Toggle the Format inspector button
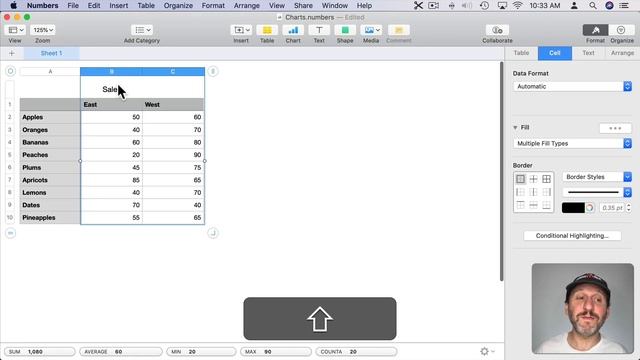 click(596, 30)
